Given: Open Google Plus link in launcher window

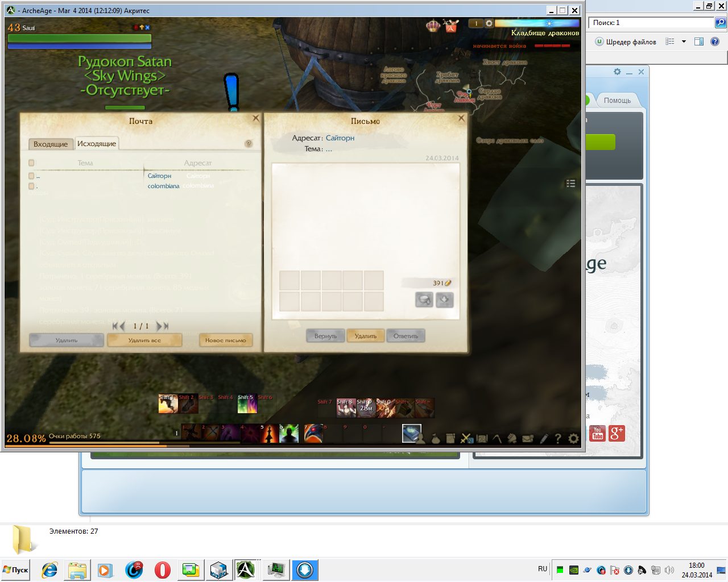Looking at the screenshot, I should (617, 434).
